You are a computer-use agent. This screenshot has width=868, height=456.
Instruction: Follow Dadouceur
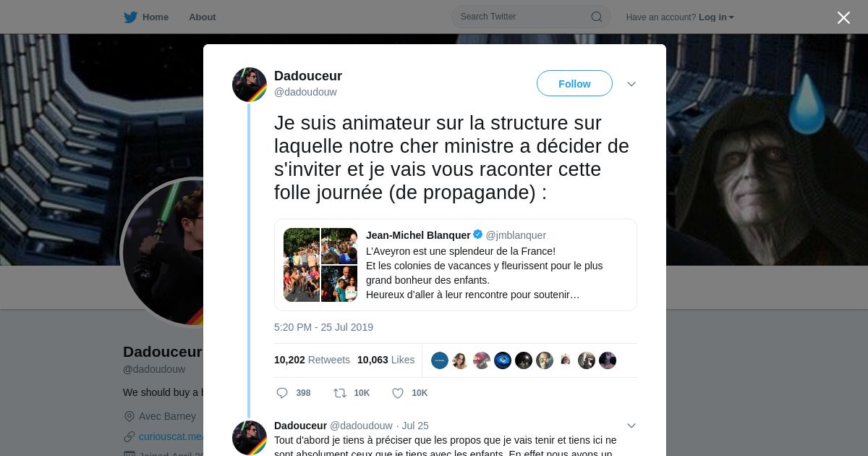pos(574,83)
